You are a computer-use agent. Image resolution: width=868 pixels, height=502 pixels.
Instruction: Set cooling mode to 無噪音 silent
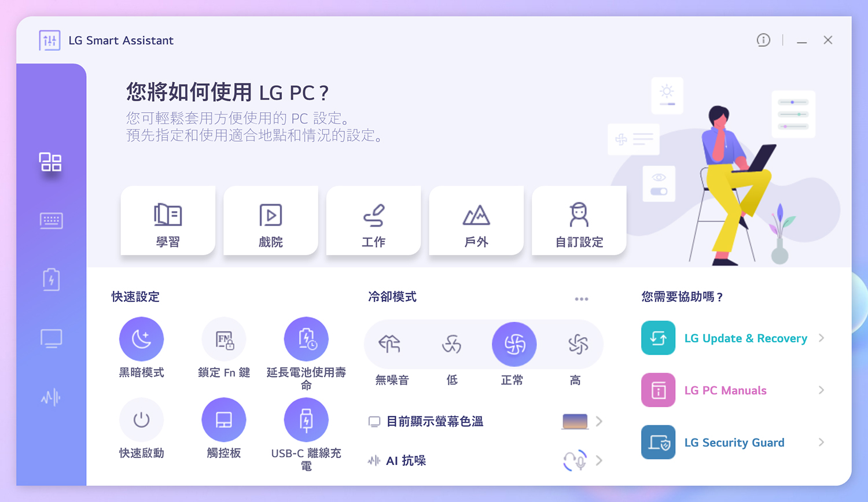tap(390, 345)
